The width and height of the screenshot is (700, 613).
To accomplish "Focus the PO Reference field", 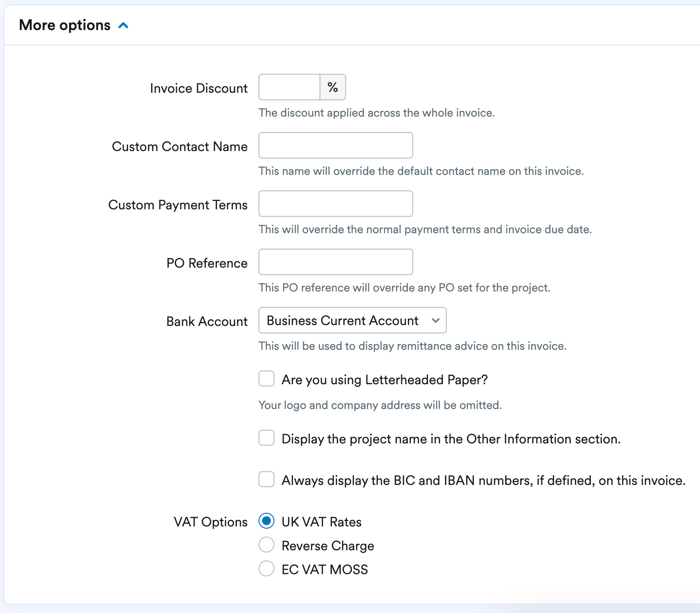I will coord(336,262).
